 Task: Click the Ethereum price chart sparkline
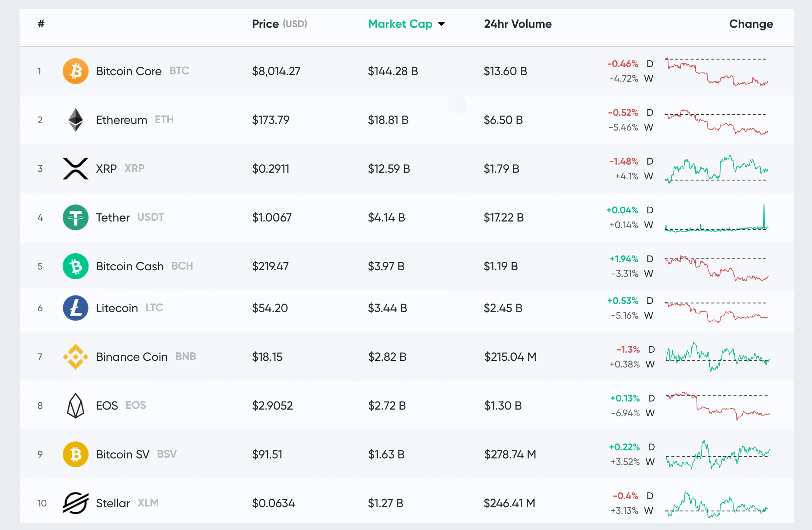pos(717,122)
